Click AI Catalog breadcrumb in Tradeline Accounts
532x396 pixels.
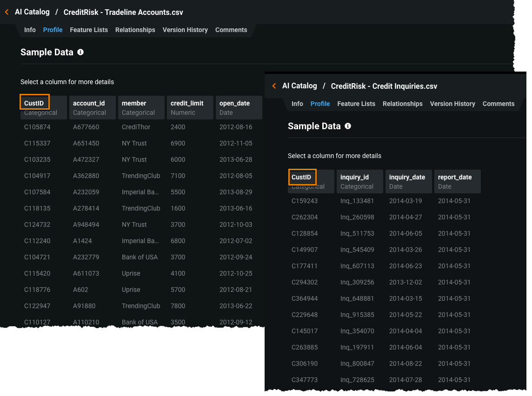[x=32, y=12]
